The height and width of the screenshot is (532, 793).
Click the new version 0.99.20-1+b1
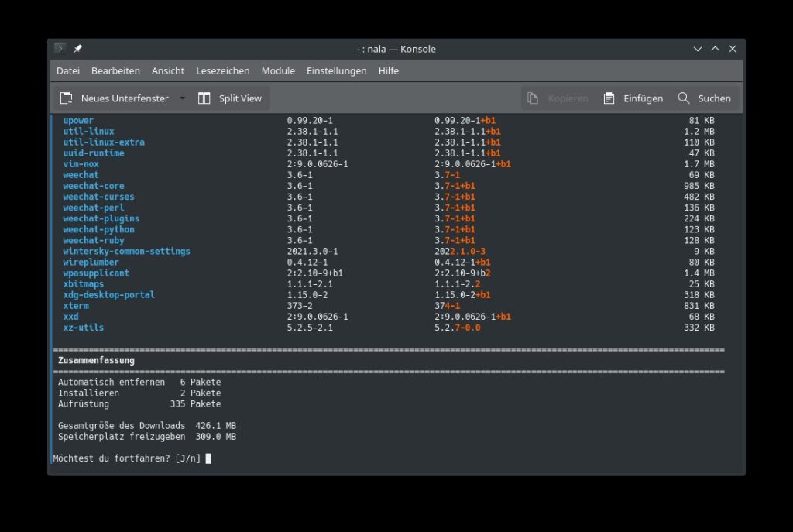(x=465, y=120)
